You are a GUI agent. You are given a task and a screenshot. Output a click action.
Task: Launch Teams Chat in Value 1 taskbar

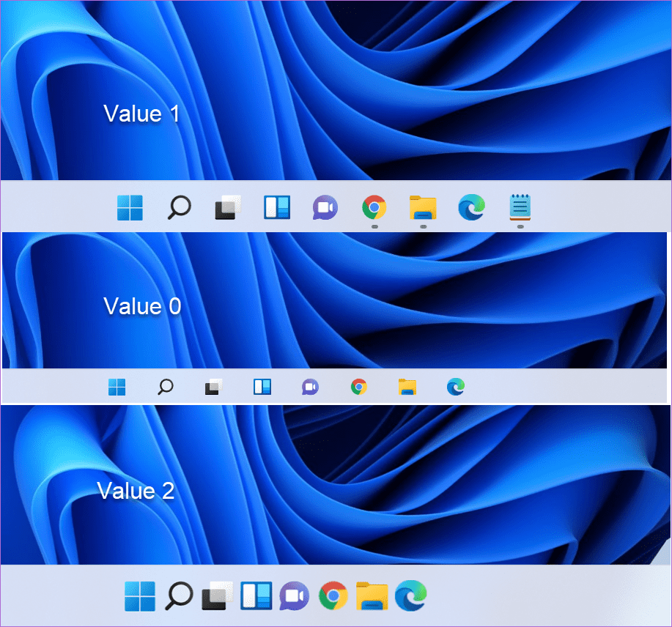click(325, 207)
